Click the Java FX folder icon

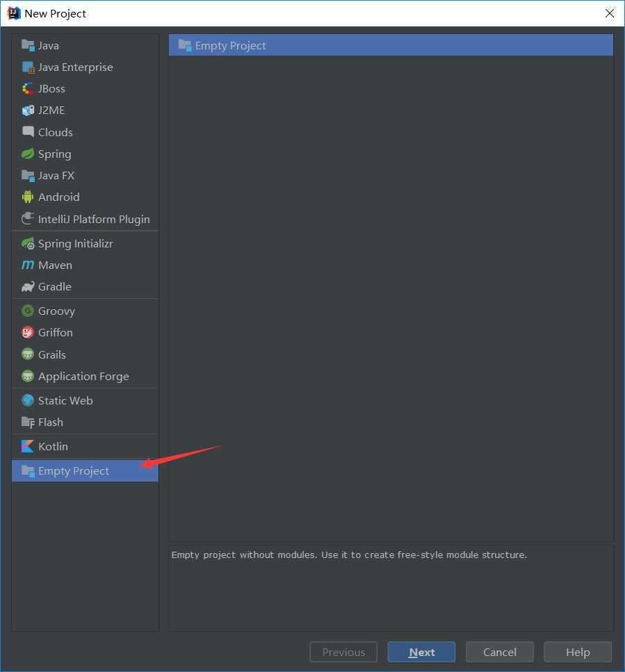tap(28, 175)
